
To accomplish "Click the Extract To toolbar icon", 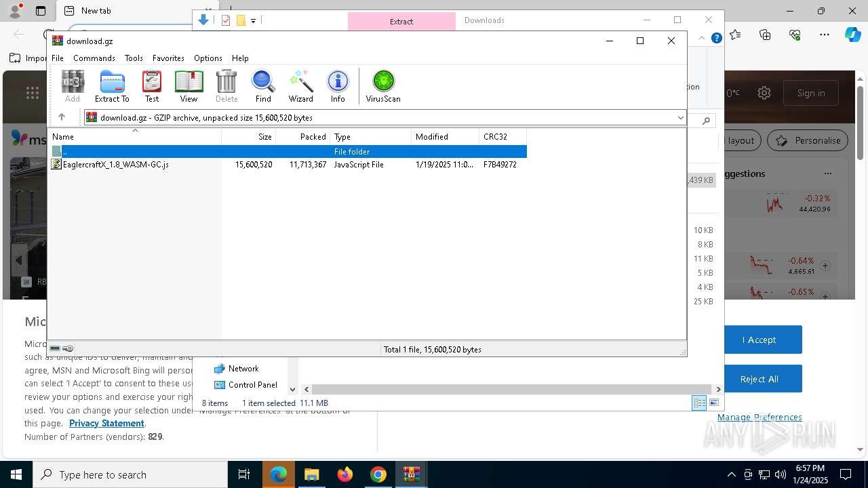I will coord(112,86).
